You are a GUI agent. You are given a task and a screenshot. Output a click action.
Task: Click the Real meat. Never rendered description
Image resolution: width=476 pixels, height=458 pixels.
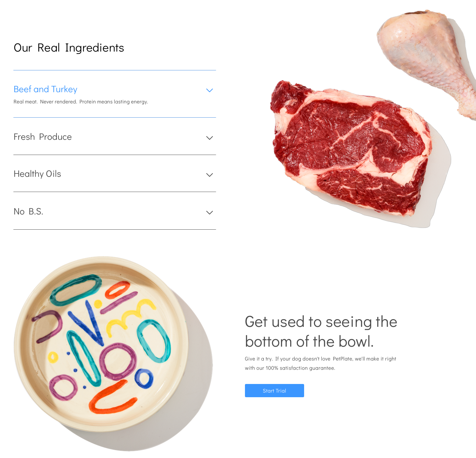pos(81,102)
